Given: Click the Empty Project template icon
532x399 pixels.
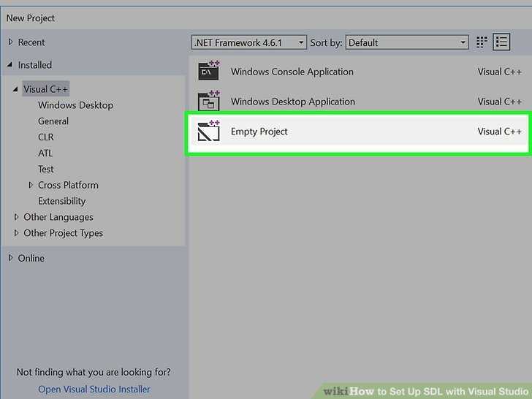Looking at the screenshot, I should 209,131.
